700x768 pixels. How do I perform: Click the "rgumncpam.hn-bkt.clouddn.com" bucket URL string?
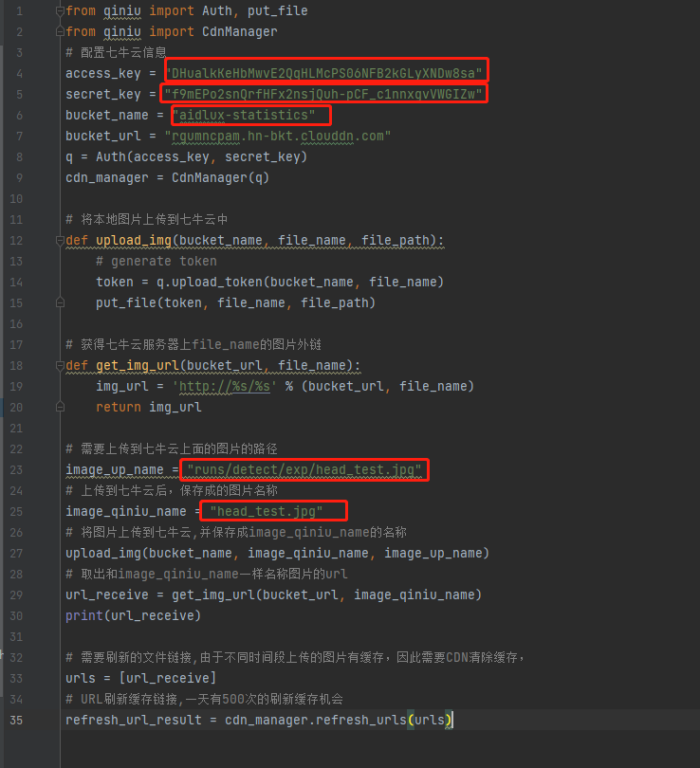[x=278, y=137]
